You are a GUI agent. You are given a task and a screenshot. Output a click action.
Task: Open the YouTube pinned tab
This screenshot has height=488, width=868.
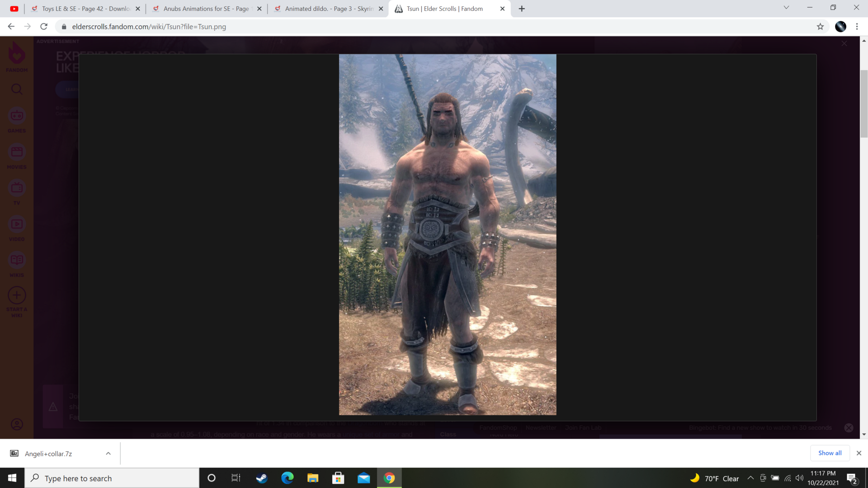point(14,9)
